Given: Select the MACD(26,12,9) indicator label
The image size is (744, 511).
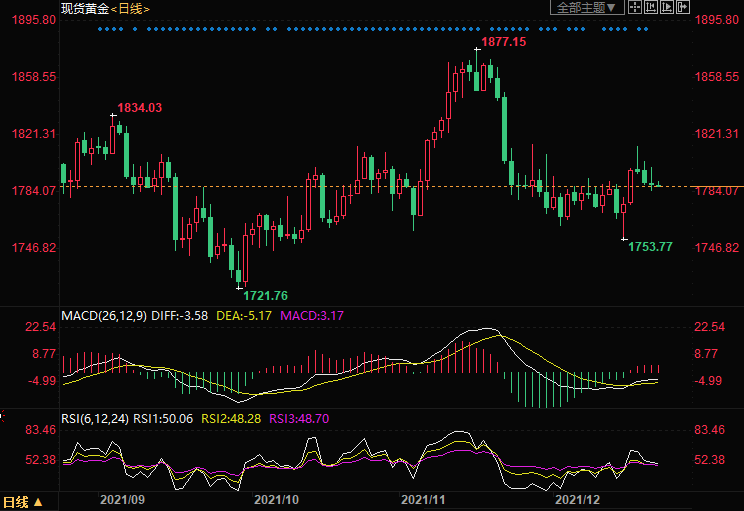Looking at the screenshot, I should (104, 316).
